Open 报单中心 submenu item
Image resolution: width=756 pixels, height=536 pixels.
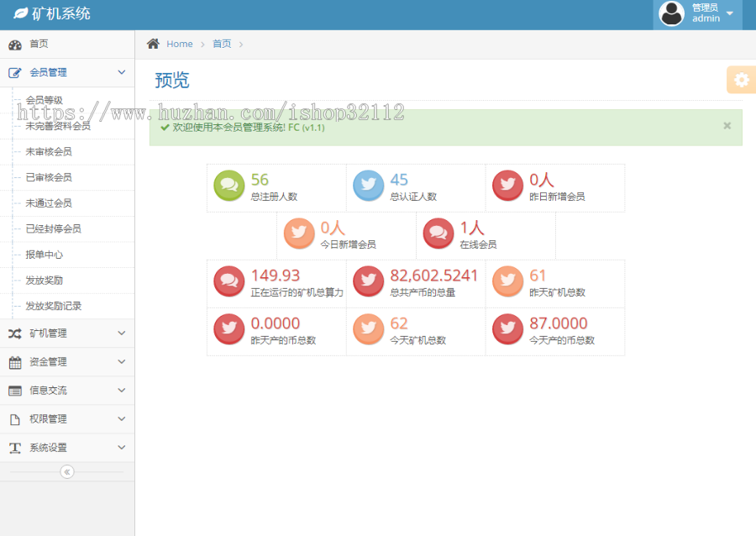point(45,255)
